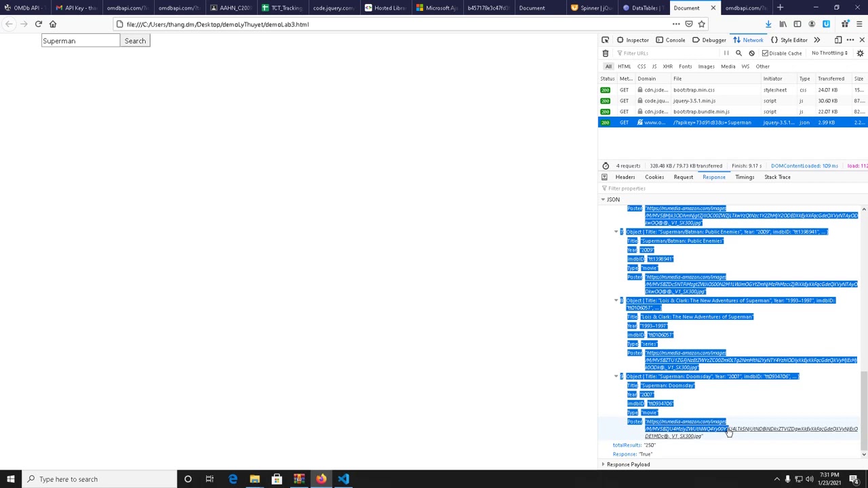
Task: Open the Headers tab
Action: click(x=625, y=177)
